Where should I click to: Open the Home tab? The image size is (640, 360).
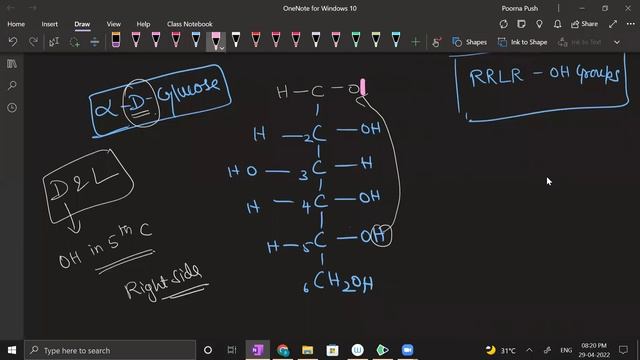coord(16,24)
